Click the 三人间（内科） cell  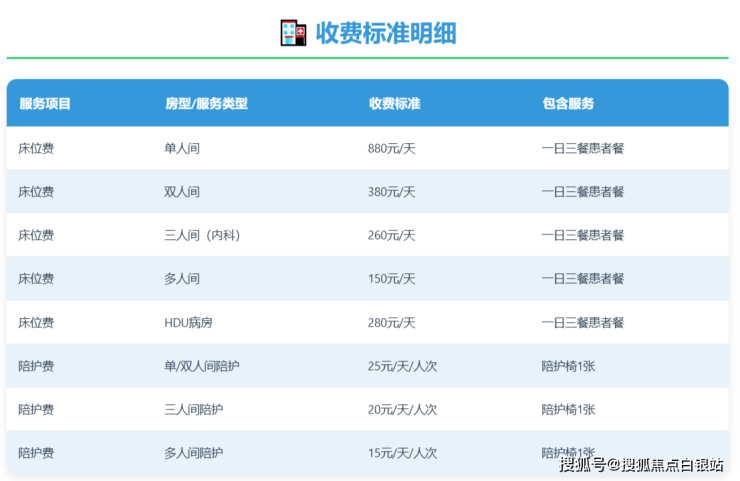pos(203,235)
